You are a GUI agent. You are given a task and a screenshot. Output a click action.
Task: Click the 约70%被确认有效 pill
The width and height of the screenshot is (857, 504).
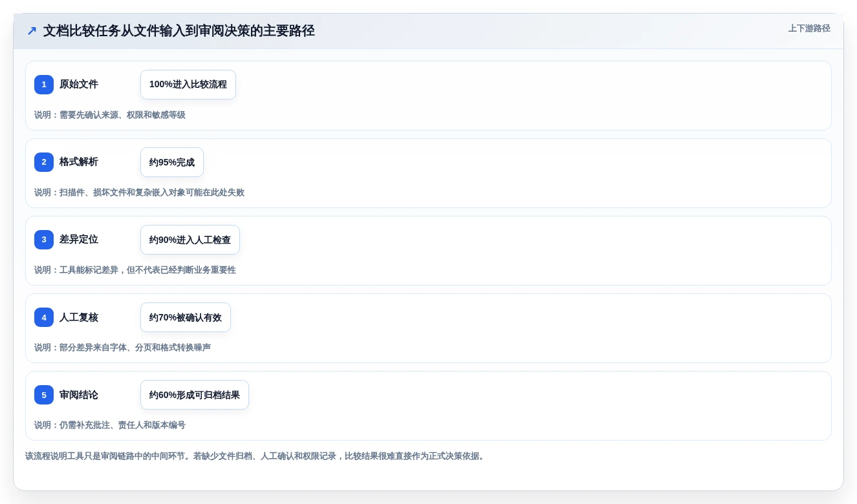(186, 317)
